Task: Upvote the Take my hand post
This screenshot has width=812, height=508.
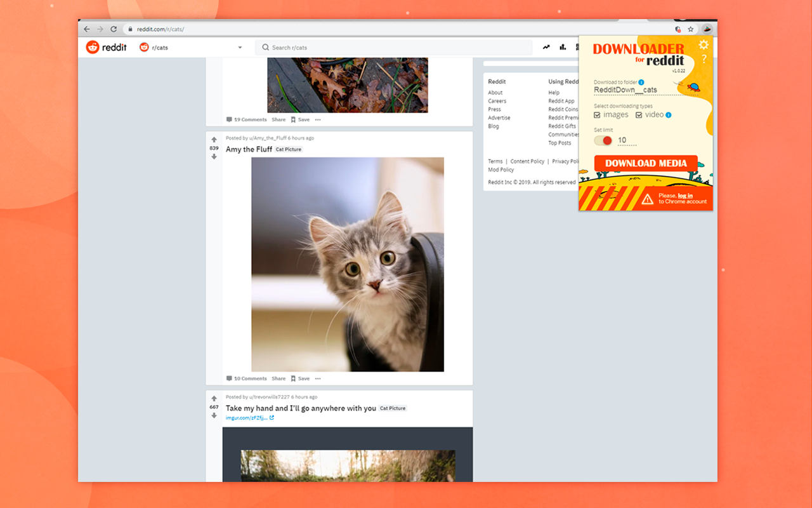Action: point(214,399)
